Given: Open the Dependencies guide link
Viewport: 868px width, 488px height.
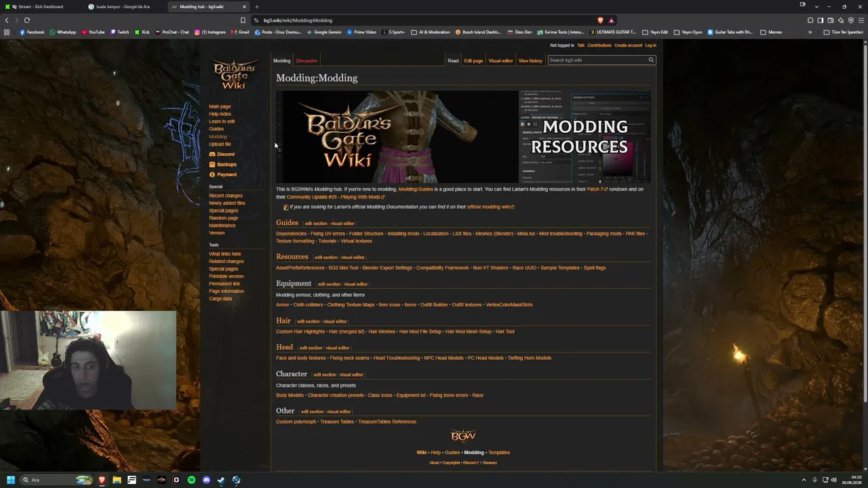Looking at the screenshot, I should (x=291, y=234).
